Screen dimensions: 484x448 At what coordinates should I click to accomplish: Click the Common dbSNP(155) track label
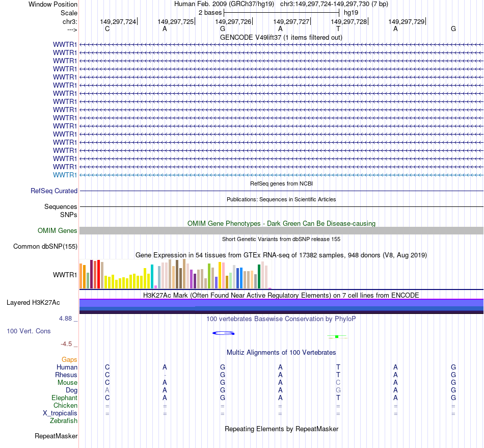coord(45,246)
